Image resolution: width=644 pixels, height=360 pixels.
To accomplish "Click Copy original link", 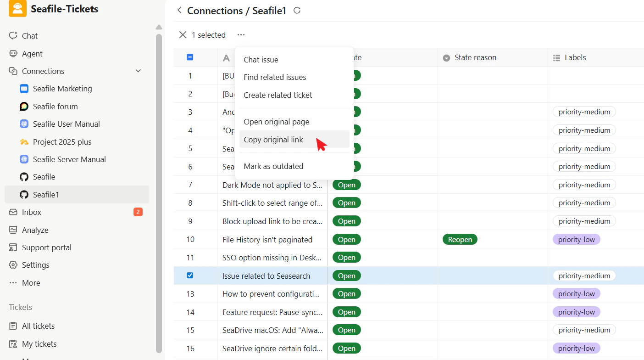I will tap(294, 139).
